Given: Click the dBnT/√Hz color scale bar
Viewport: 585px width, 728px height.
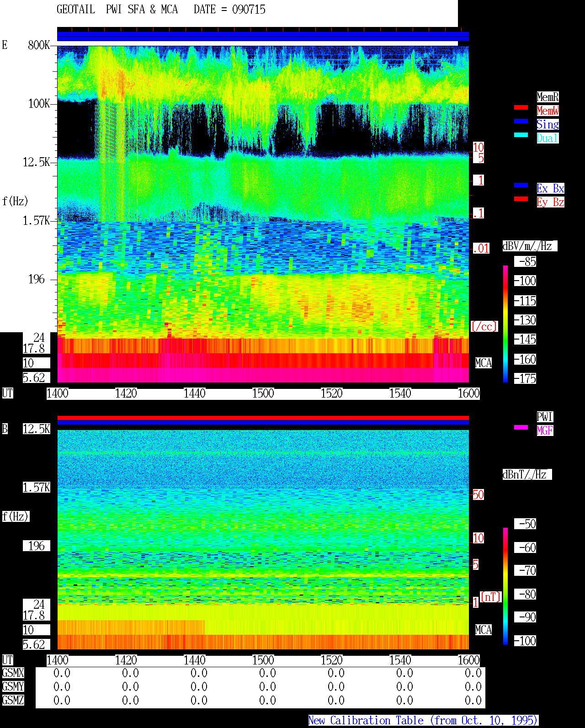Looking at the screenshot, I should coord(505,586).
